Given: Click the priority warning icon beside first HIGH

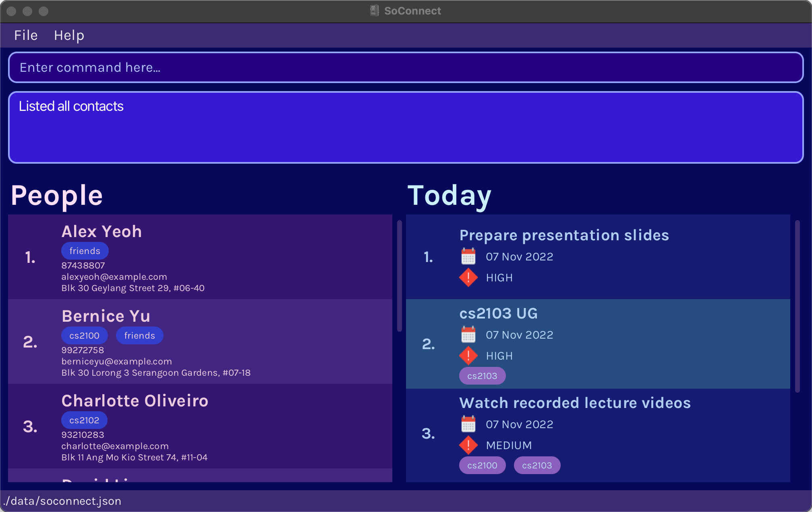Looking at the screenshot, I should (x=468, y=277).
